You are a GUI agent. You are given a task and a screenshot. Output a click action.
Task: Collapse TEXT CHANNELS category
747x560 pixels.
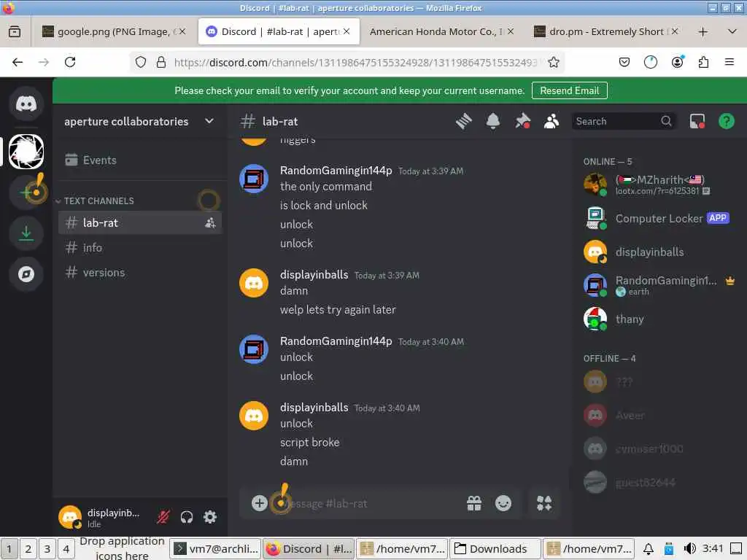[x=99, y=201]
